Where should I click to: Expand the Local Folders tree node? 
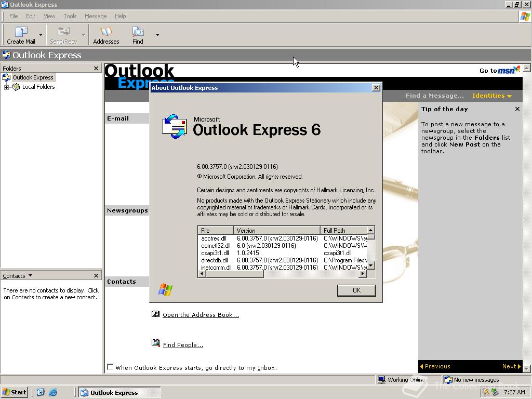pos(6,87)
